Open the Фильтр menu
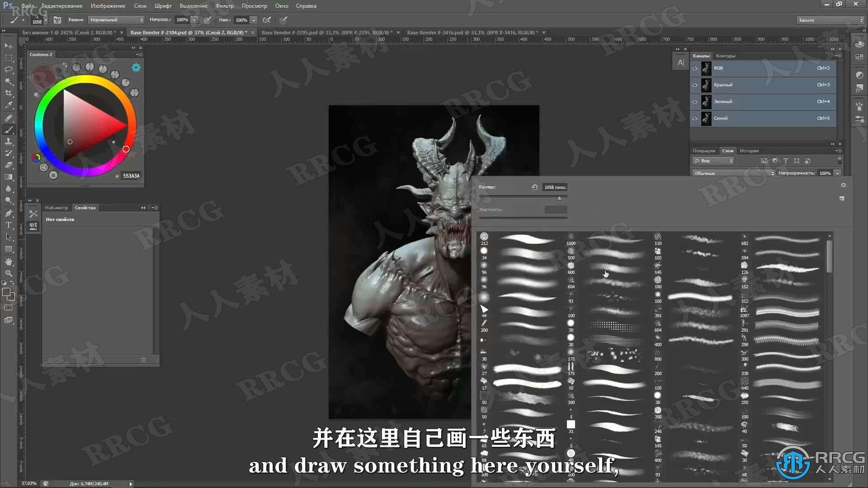The image size is (868, 488). point(224,6)
